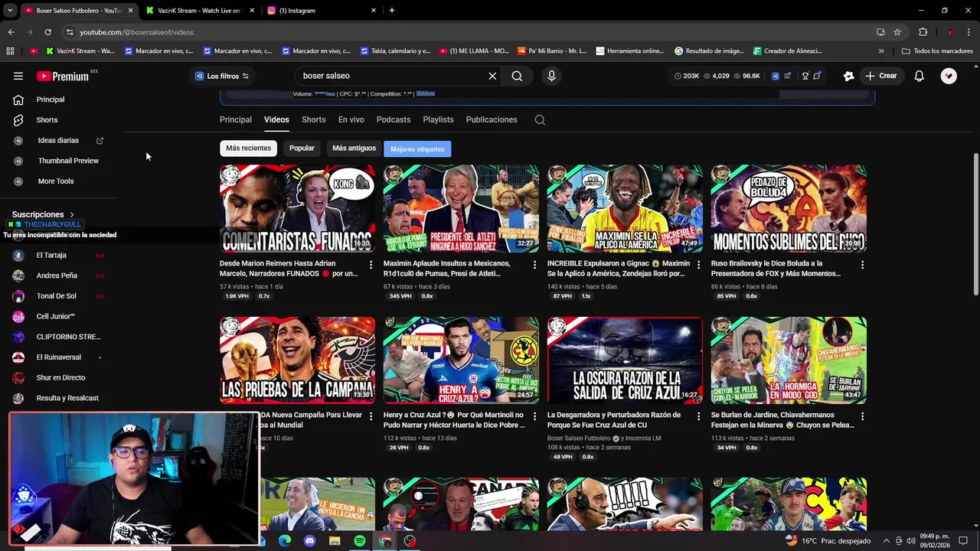This screenshot has width=980, height=551.
Task: Go to the YouTube Premium logo home
Action: pos(63,76)
